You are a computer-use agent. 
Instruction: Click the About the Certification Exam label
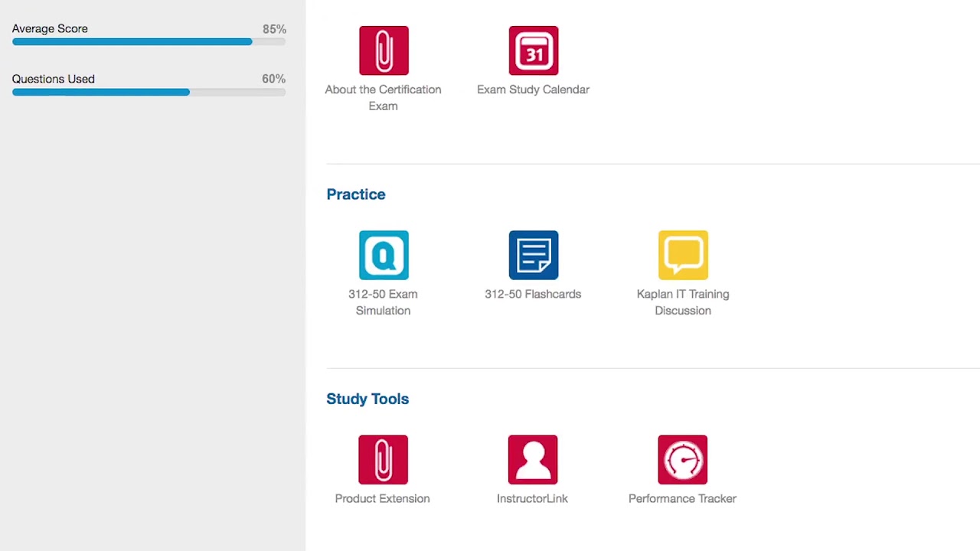(x=383, y=98)
